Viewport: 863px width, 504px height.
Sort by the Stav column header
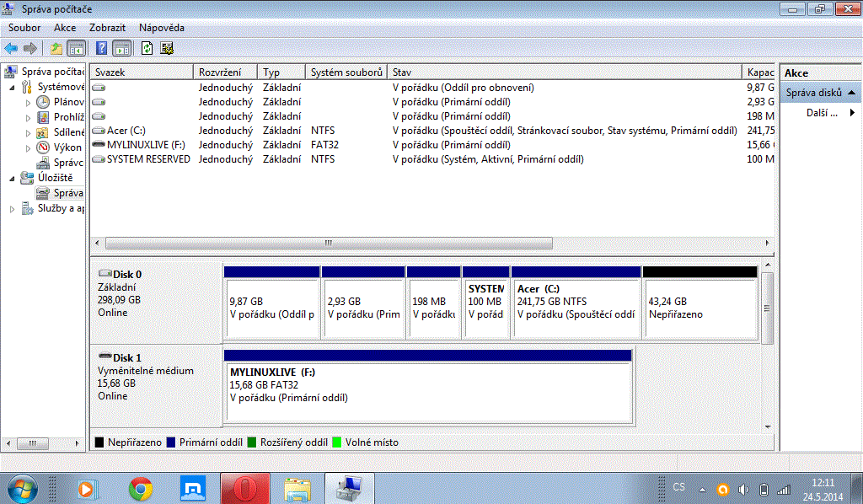[x=565, y=72]
